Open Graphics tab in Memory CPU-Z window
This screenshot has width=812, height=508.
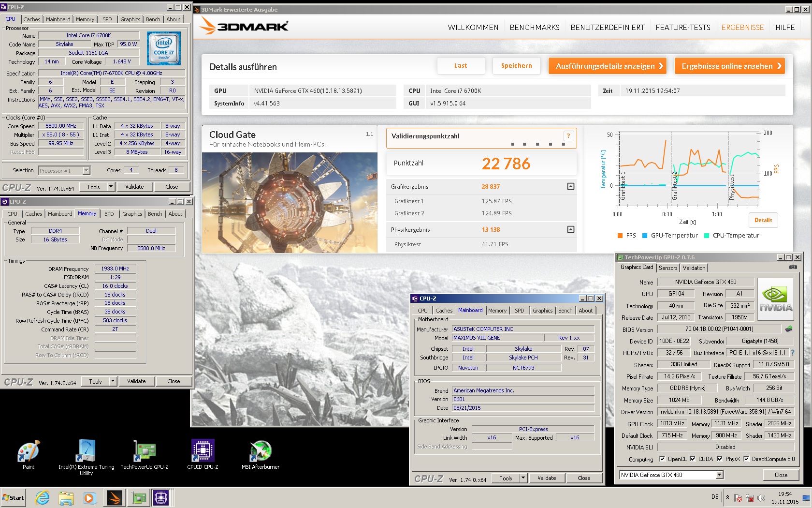coord(132,214)
